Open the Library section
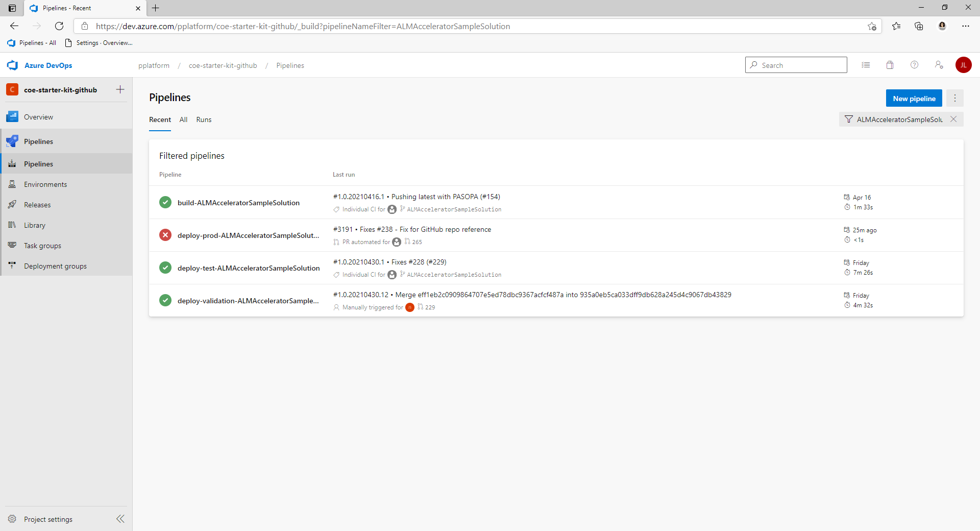This screenshot has width=980, height=531. click(35, 225)
